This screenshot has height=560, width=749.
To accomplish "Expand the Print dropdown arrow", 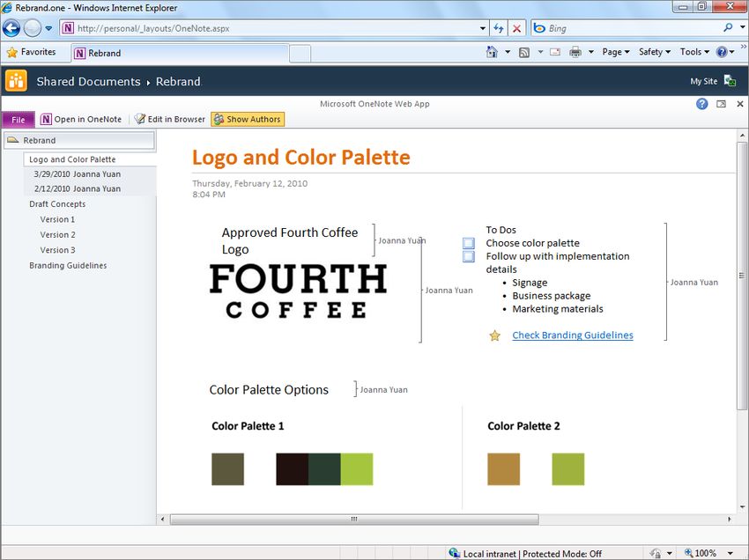I will click(591, 52).
